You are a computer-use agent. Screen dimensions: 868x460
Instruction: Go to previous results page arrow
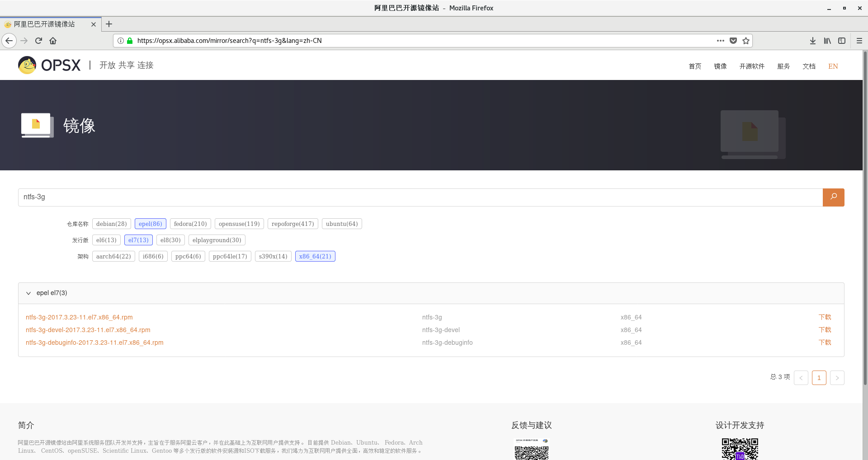(801, 378)
